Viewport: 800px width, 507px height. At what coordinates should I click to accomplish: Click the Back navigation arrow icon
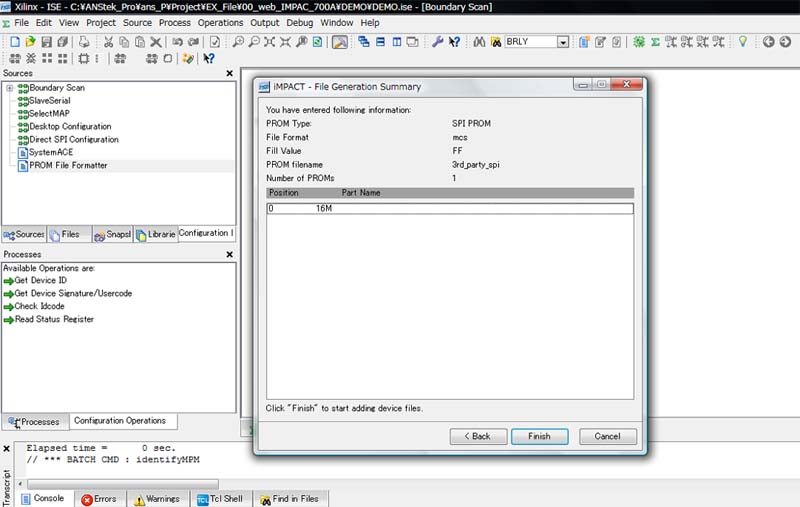coord(768,42)
